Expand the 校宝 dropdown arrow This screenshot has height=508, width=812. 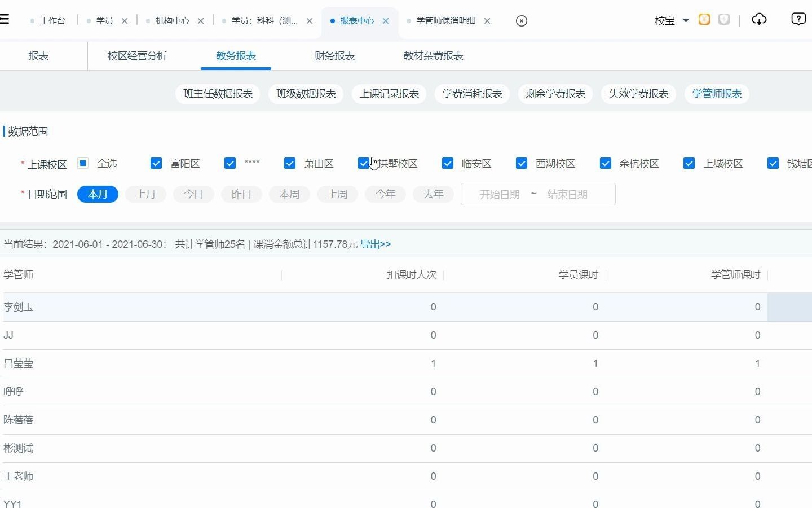pyautogui.click(x=686, y=20)
